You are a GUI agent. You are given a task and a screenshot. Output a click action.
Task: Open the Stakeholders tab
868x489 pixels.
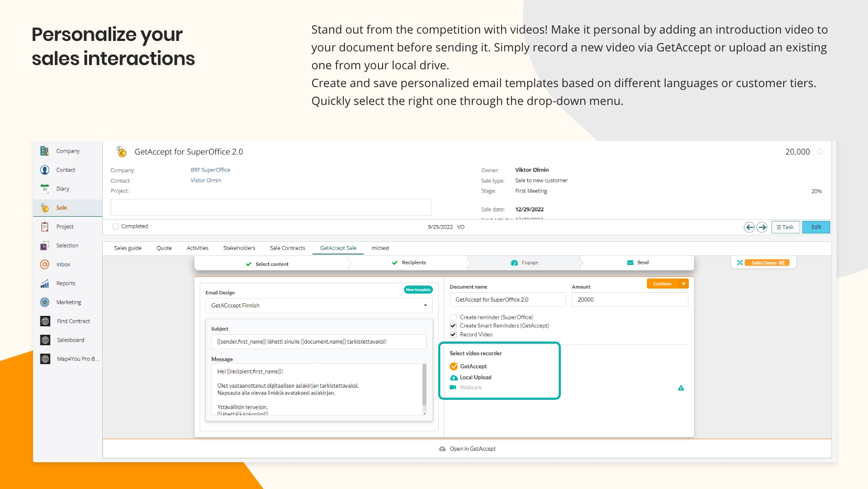click(x=239, y=248)
